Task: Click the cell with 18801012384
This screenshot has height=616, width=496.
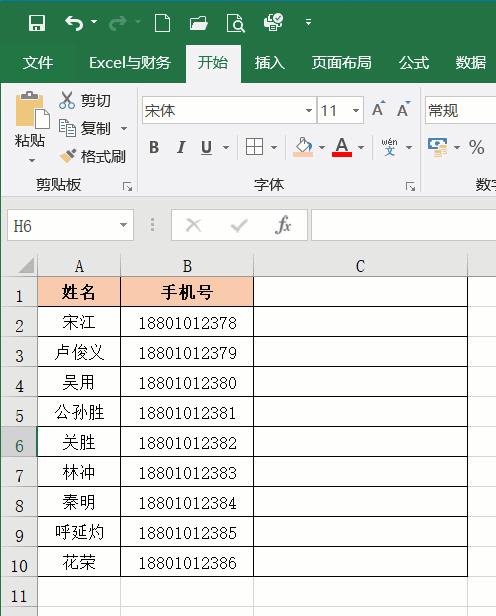Action: (187, 502)
